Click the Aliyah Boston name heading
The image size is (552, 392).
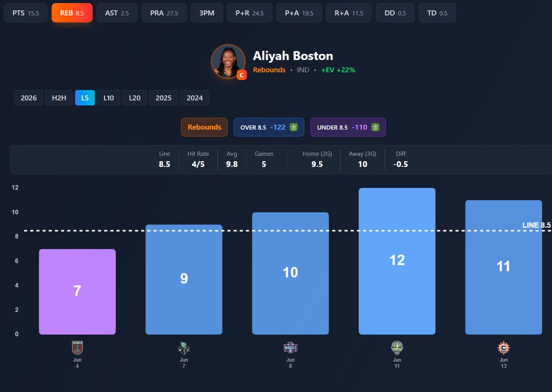coord(293,56)
